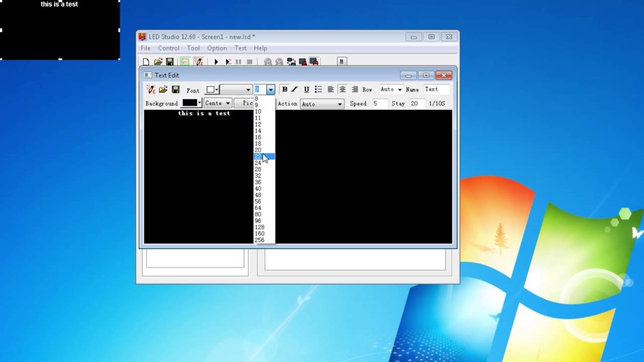Open the File menu

pos(145,48)
